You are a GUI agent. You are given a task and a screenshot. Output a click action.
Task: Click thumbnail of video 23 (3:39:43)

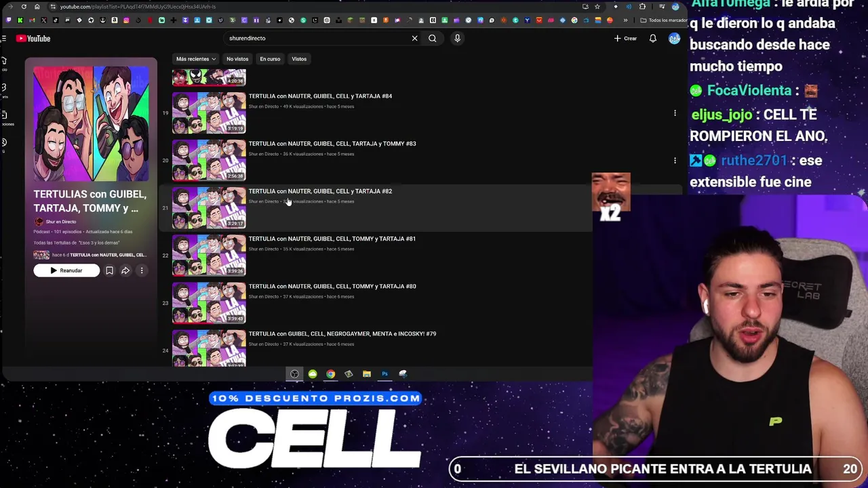[209, 302]
